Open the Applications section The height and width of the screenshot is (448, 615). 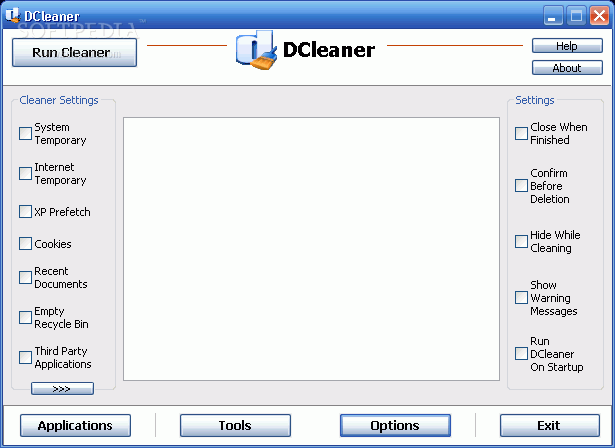(x=75, y=426)
